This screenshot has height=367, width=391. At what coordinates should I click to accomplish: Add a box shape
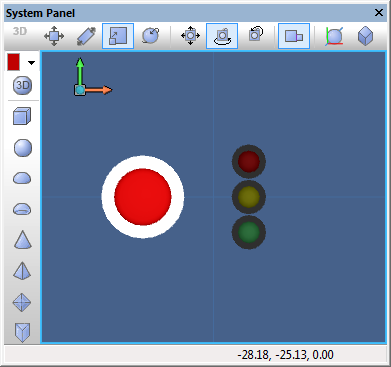click(x=22, y=116)
